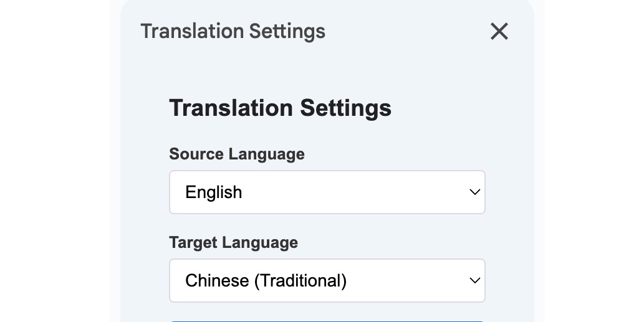This screenshot has height=322, width=644.
Task: Open the Target Language dropdown
Action: pos(327,280)
